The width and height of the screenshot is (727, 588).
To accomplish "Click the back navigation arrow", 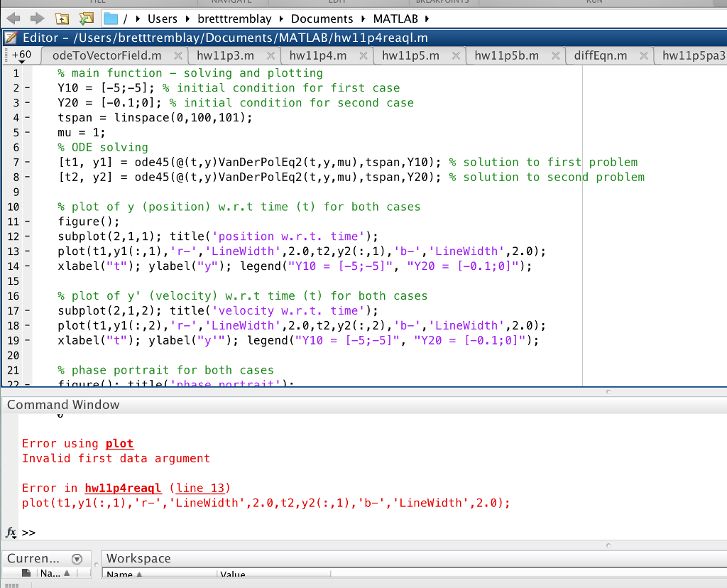I will pos(12,19).
